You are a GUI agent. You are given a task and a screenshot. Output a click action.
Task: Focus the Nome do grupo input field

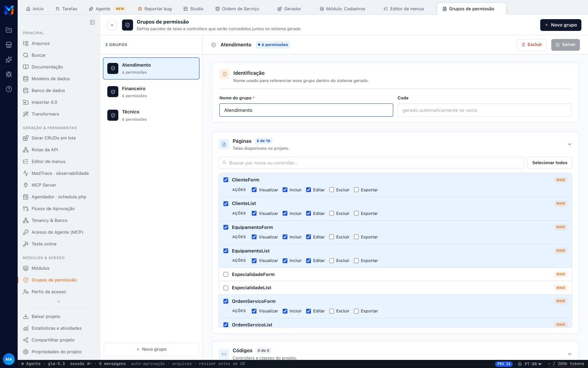306,110
